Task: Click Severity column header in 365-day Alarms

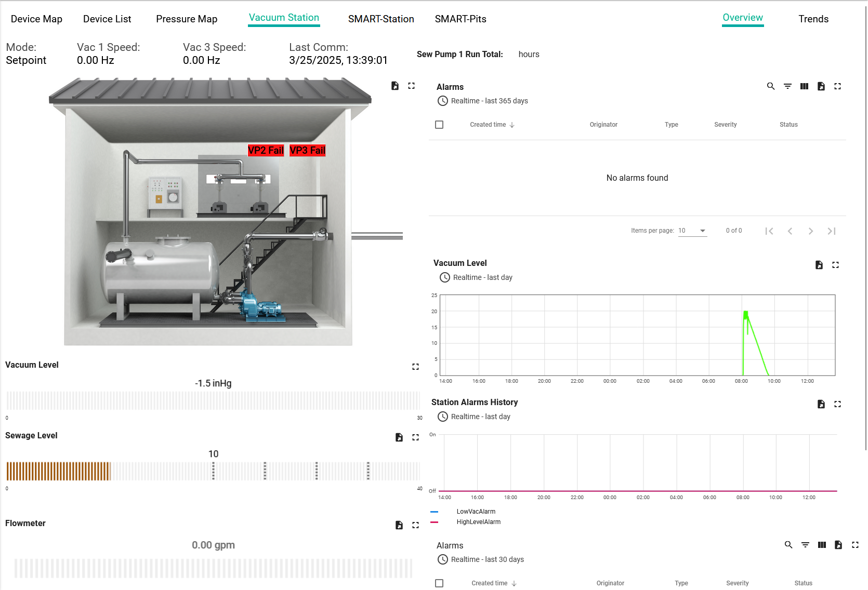Action: click(725, 125)
